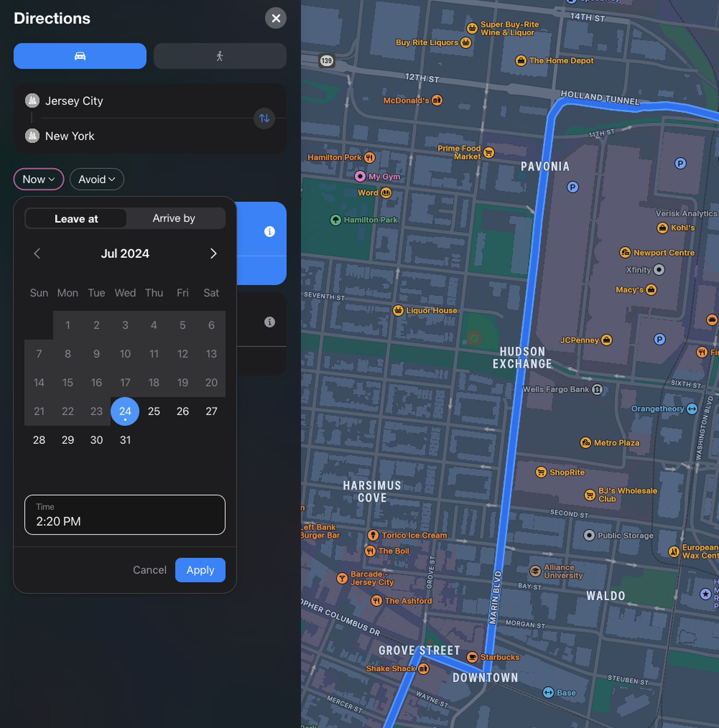
Task: Click the Macy's shopping pin
Action: tap(651, 289)
